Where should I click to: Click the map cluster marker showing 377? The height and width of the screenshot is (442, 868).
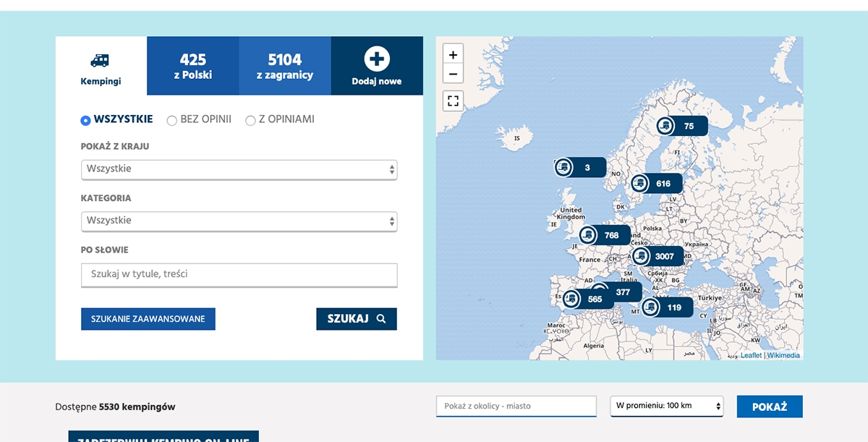click(x=621, y=292)
